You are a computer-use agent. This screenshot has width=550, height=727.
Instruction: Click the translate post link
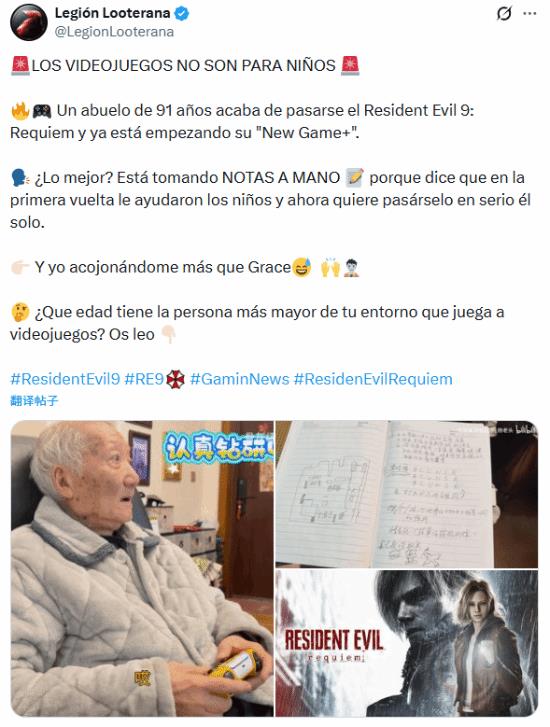(34, 401)
